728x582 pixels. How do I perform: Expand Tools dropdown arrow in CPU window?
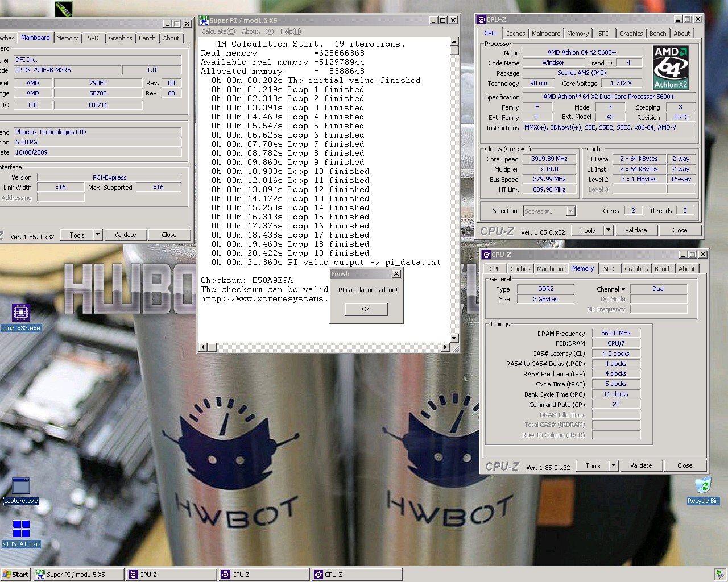click(x=609, y=230)
